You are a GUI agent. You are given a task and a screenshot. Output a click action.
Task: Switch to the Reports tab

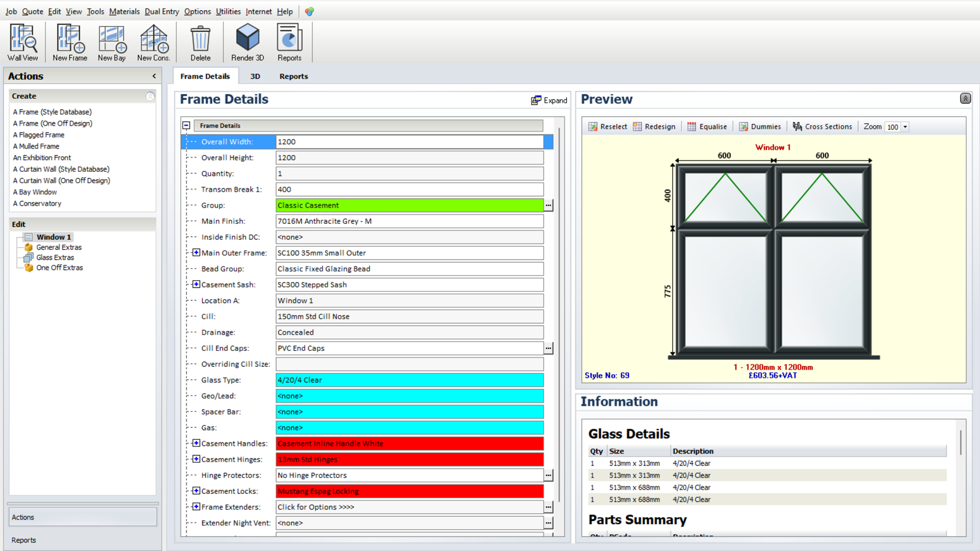(293, 76)
